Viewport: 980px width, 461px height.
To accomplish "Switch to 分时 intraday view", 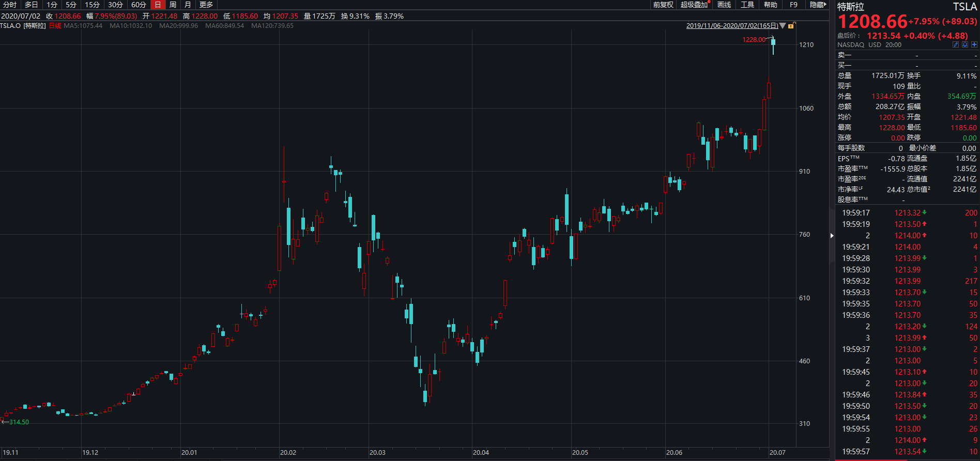I will 10,5.
